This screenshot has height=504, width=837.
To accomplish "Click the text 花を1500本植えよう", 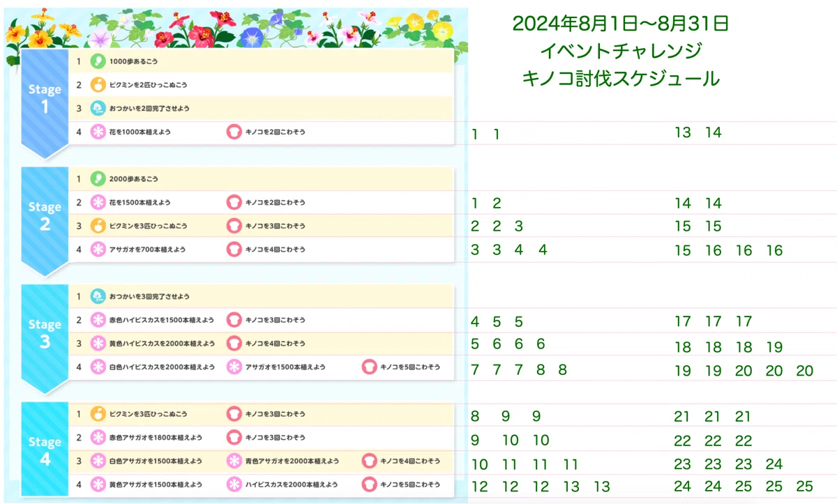I will point(139,203).
